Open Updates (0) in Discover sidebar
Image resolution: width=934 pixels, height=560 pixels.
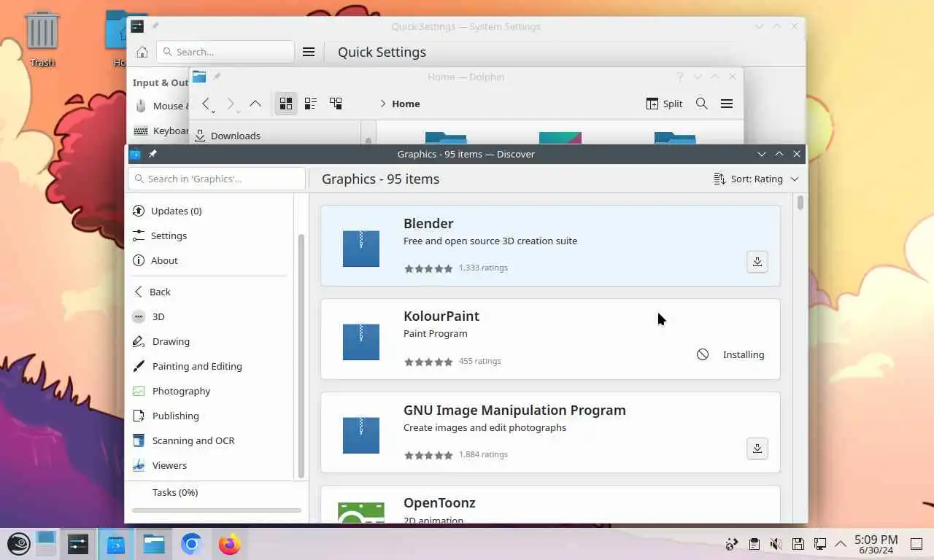212,211
